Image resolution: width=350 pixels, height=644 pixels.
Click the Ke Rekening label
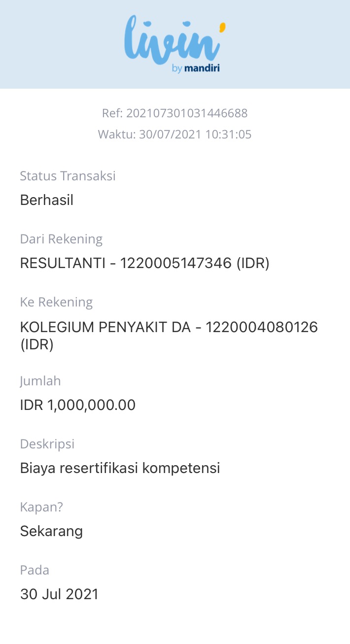(56, 302)
